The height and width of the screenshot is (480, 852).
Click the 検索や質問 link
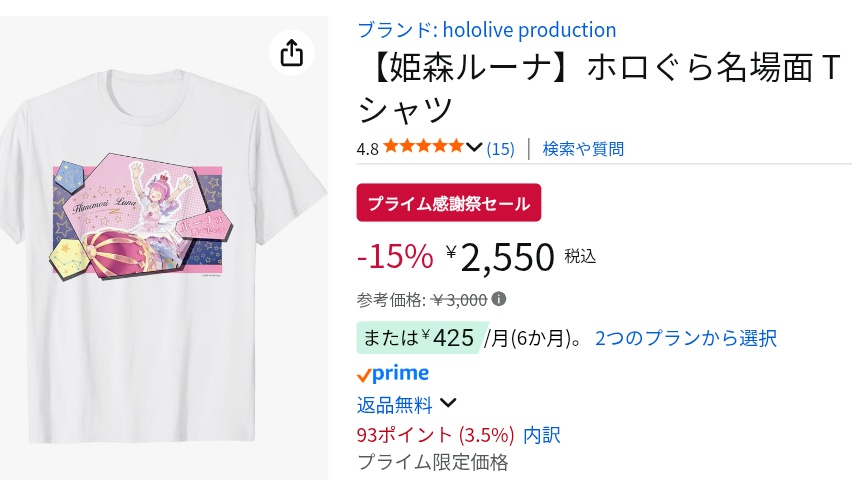(x=583, y=149)
